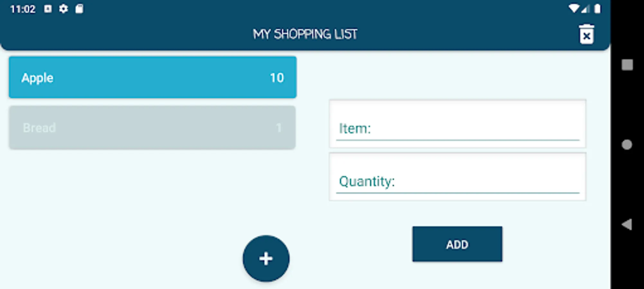Tap the battery indicator icon
644x289 pixels.
[x=597, y=9]
